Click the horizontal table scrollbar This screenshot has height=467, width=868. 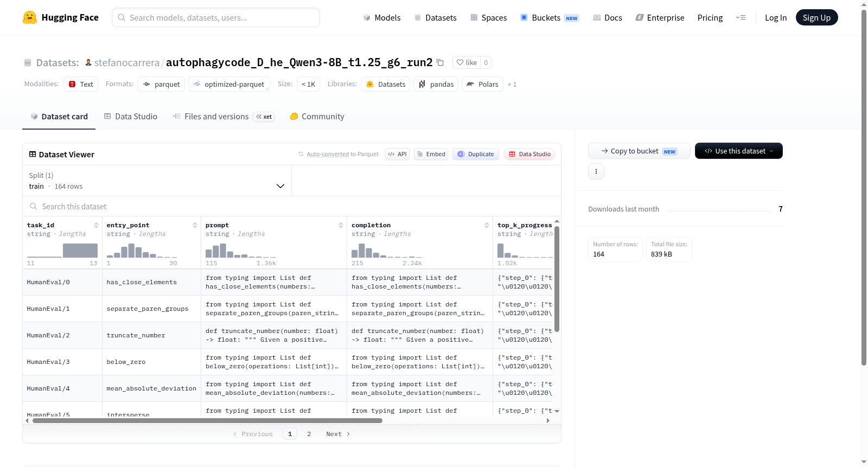tap(207, 420)
